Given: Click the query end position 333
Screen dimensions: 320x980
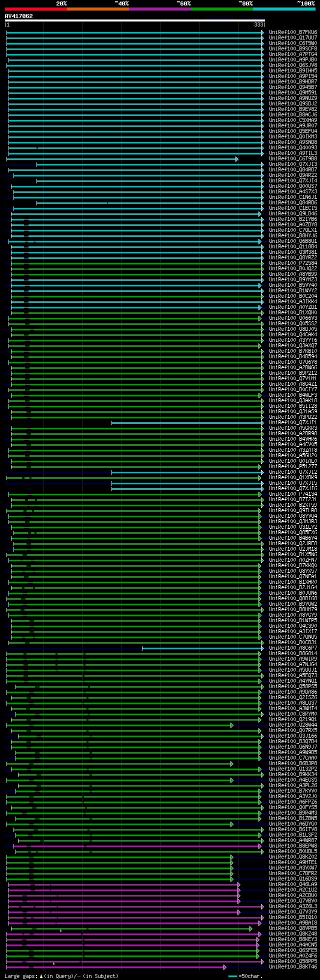Looking at the screenshot, I should coord(259,24).
